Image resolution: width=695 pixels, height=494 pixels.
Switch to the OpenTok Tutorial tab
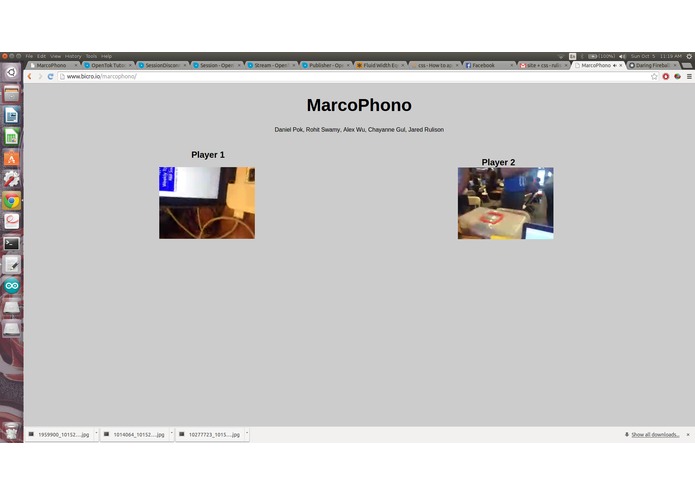(x=108, y=65)
